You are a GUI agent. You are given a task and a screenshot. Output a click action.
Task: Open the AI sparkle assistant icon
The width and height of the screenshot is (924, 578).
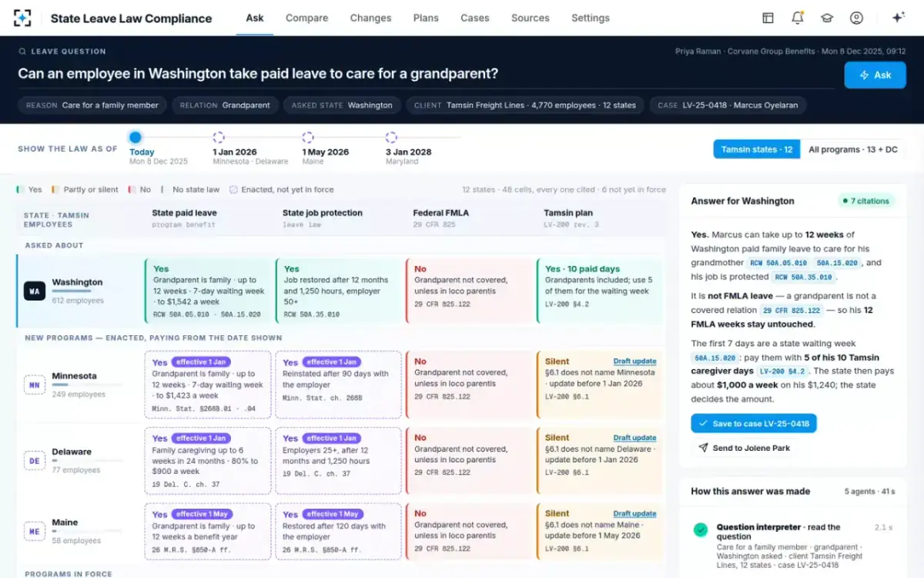click(x=898, y=18)
